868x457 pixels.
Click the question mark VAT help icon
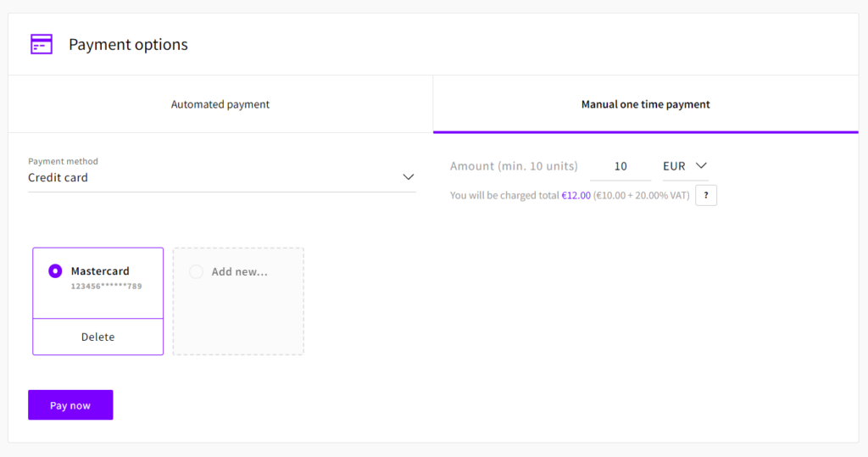pos(705,196)
